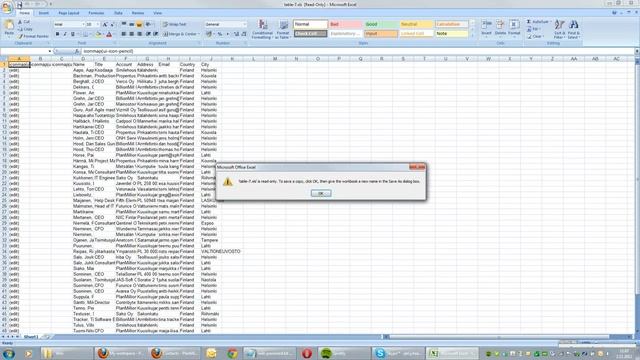Apply the Neutral cell style
Image resolution: width=640 pixels, height=360 pixels.
coord(416,24)
